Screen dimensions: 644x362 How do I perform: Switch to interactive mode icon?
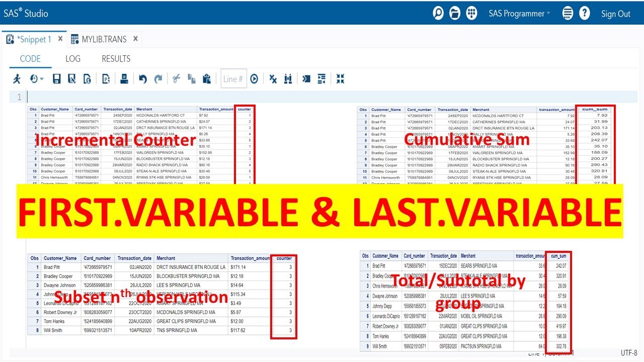pyautogui.click(x=306, y=79)
